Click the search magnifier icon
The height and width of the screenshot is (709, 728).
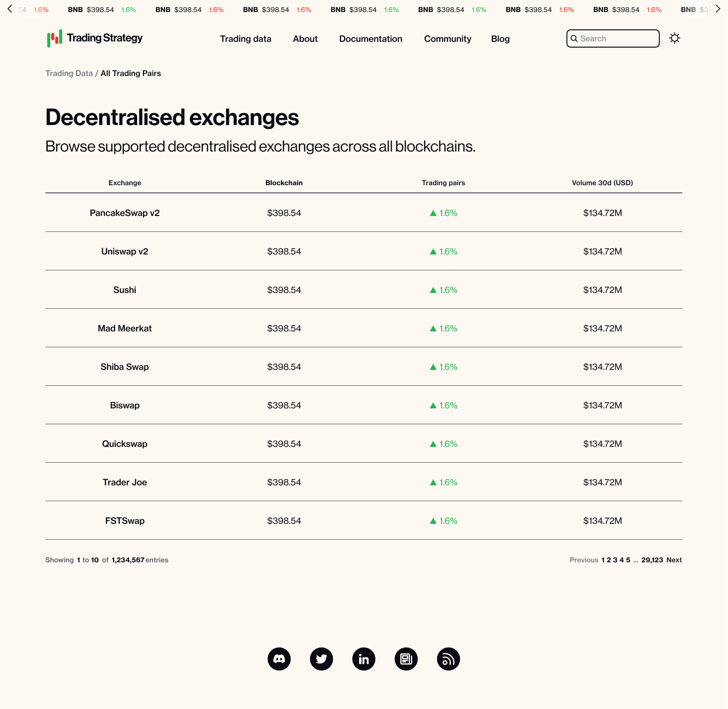point(575,38)
